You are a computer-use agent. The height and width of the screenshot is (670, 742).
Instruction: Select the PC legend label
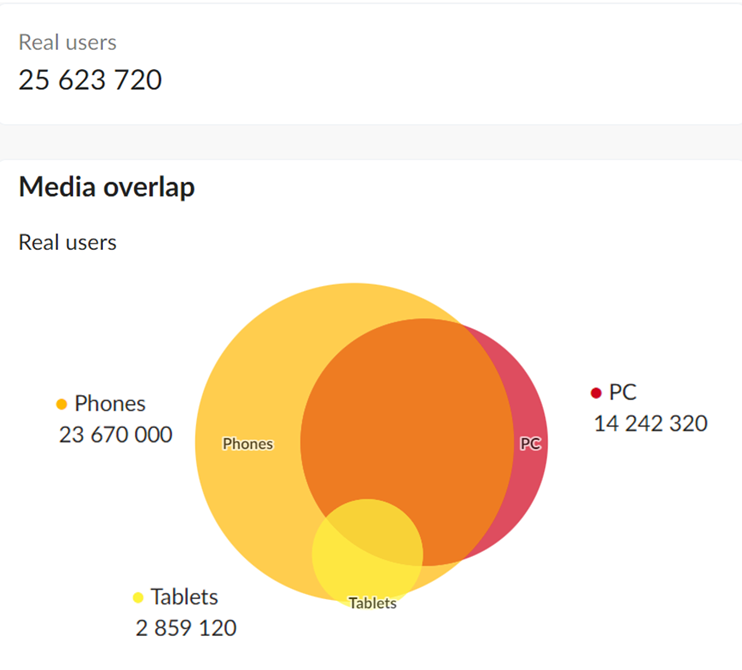click(x=623, y=392)
